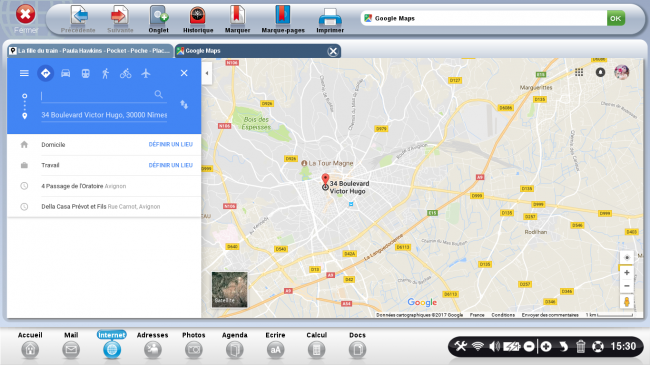Select cycling travel mode
Viewport: 650px width, 365px height.
[x=126, y=73]
